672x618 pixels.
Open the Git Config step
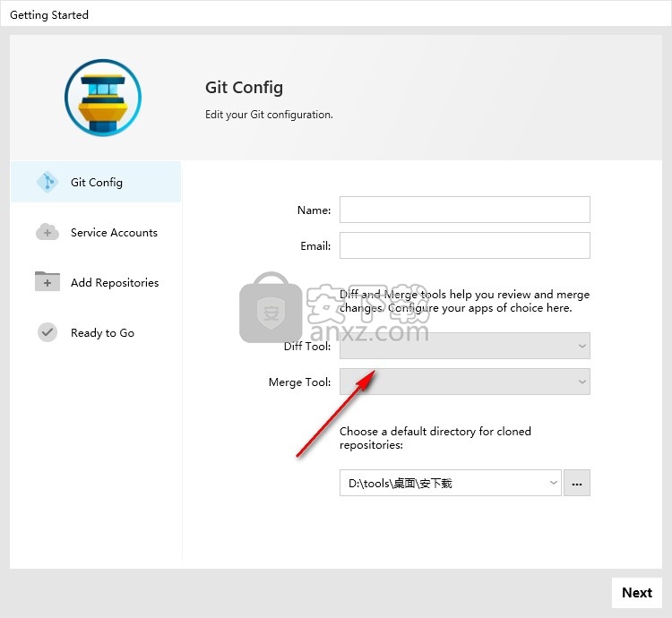(96, 182)
